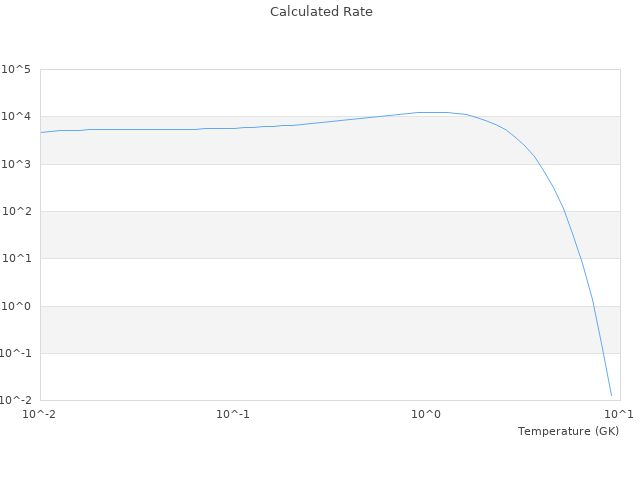This screenshot has width=640, height=480.
Task: Select the 10^5 y-axis tick label
Action: click(x=16, y=69)
